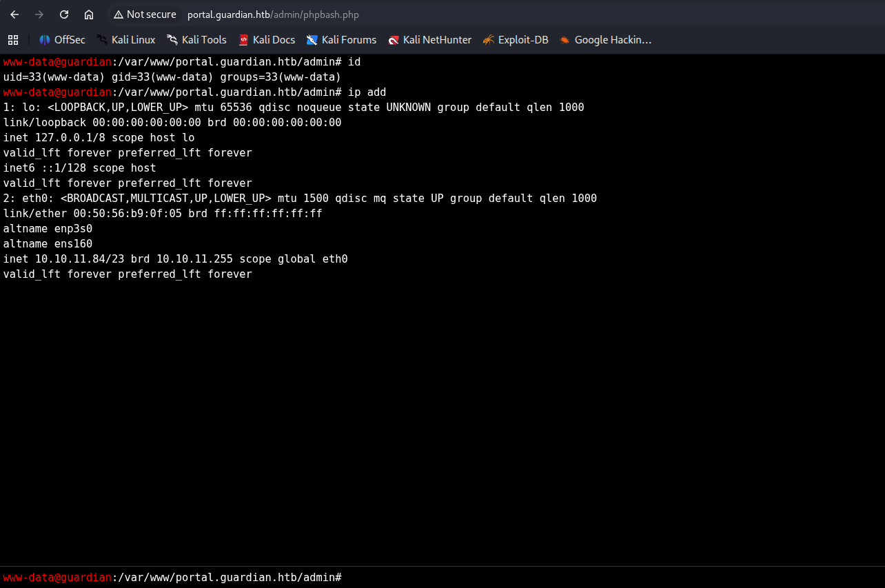Open the Kali Docs bookmark
Image resolution: width=885 pixels, height=588 pixels.
pos(267,40)
